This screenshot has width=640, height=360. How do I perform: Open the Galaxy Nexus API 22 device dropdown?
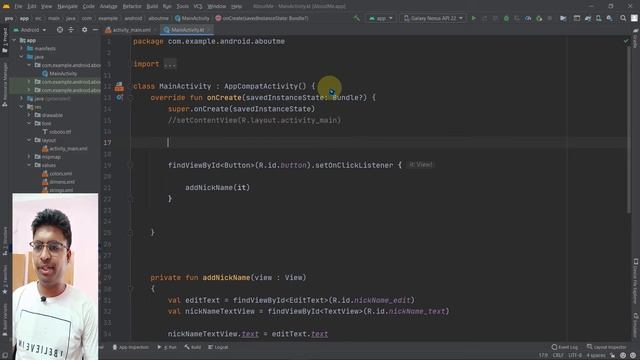(433, 18)
